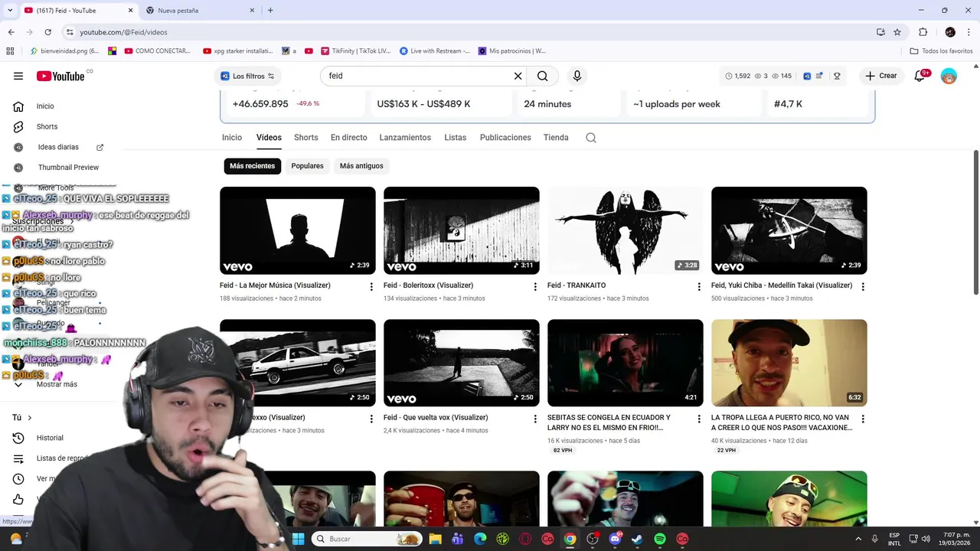The image size is (980, 551).
Task: Open the account avatar menu
Action: (949, 76)
